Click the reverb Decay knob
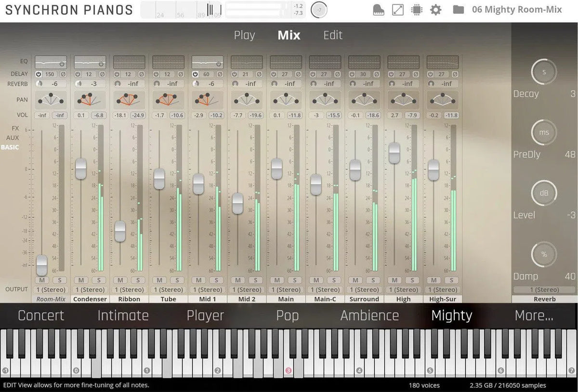The image size is (578, 392). 544,72
